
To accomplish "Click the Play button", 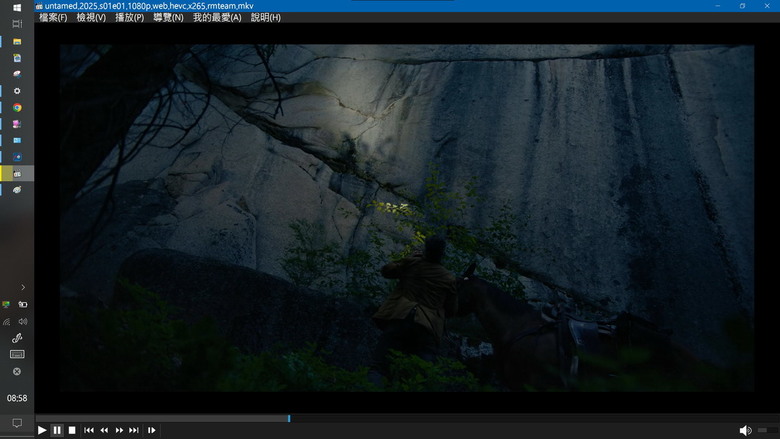I will point(42,430).
